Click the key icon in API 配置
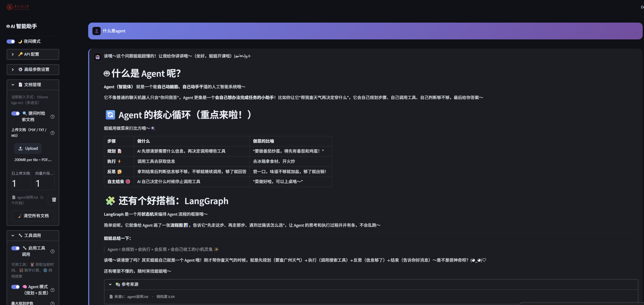 (20, 54)
